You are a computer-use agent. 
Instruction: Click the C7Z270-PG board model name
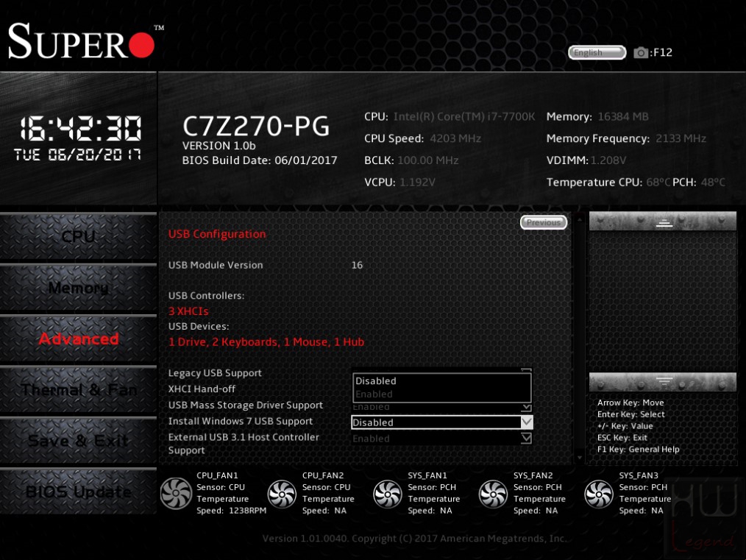(256, 126)
